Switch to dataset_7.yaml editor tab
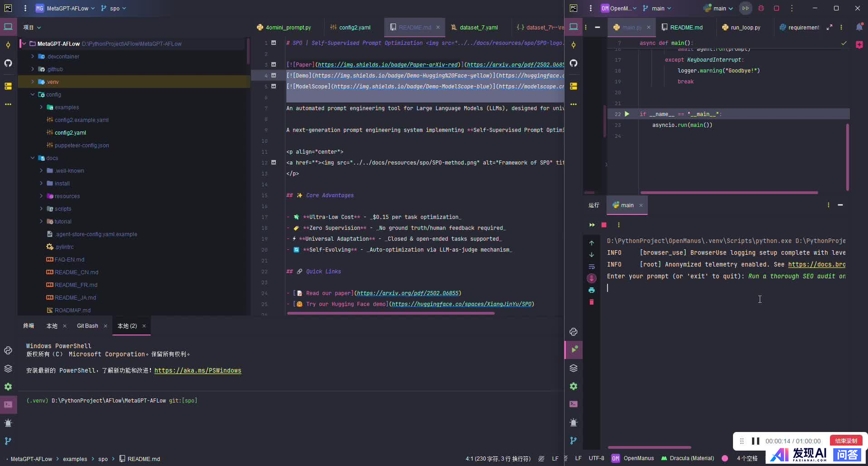Screen dimensions: 868x466 [x=474, y=27]
